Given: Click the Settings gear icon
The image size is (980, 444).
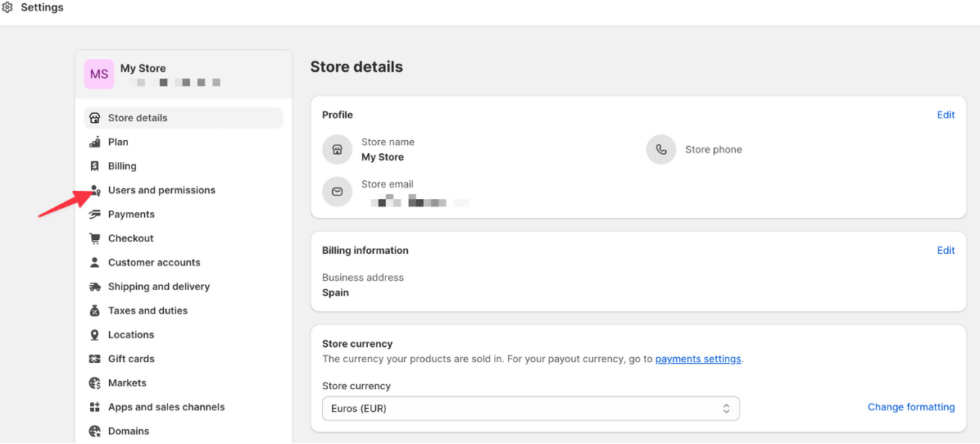Looking at the screenshot, I should 7,8.
